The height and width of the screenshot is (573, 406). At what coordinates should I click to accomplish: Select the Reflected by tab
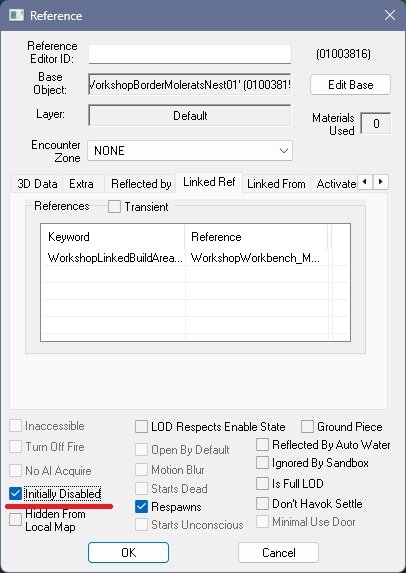tap(141, 184)
